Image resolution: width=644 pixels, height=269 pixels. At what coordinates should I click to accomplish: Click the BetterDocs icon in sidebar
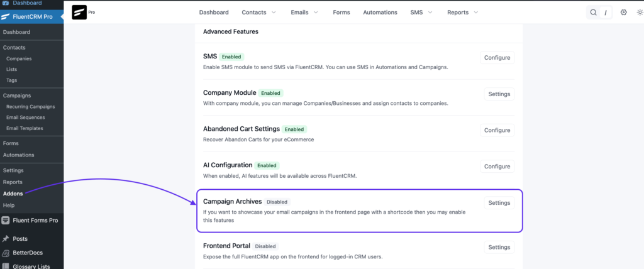[x=6, y=253]
